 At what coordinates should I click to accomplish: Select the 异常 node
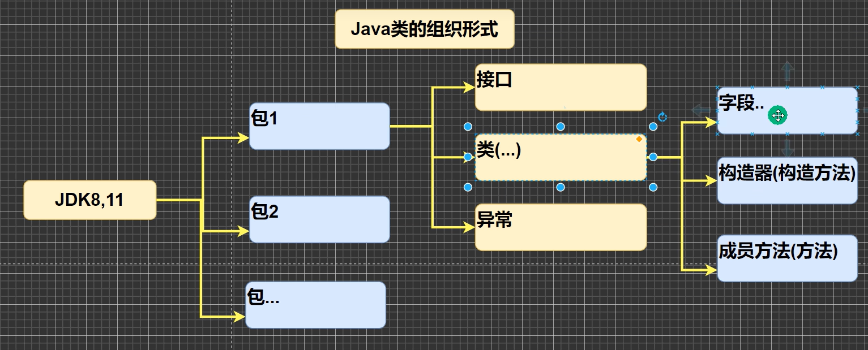click(560, 227)
